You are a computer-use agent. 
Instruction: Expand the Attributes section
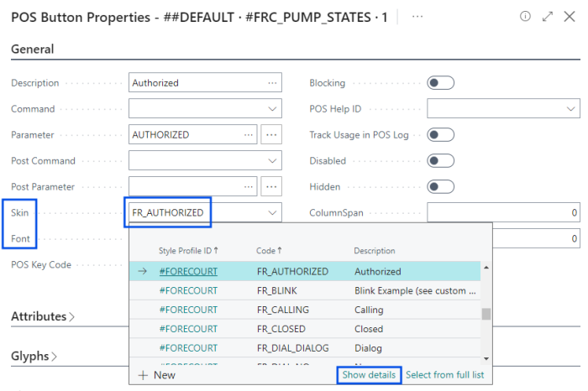42,316
